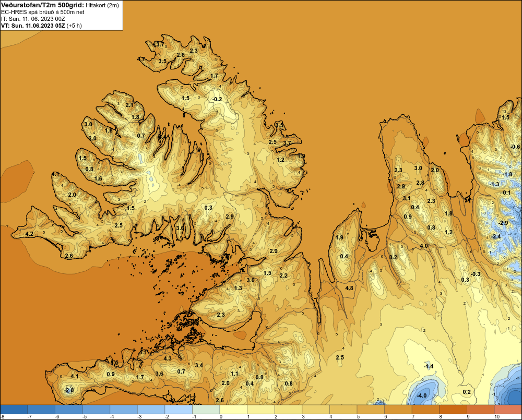The image size is (522, 420).
Task: Click the 'Hitakort (2m)' label in header
Action: [102, 5]
